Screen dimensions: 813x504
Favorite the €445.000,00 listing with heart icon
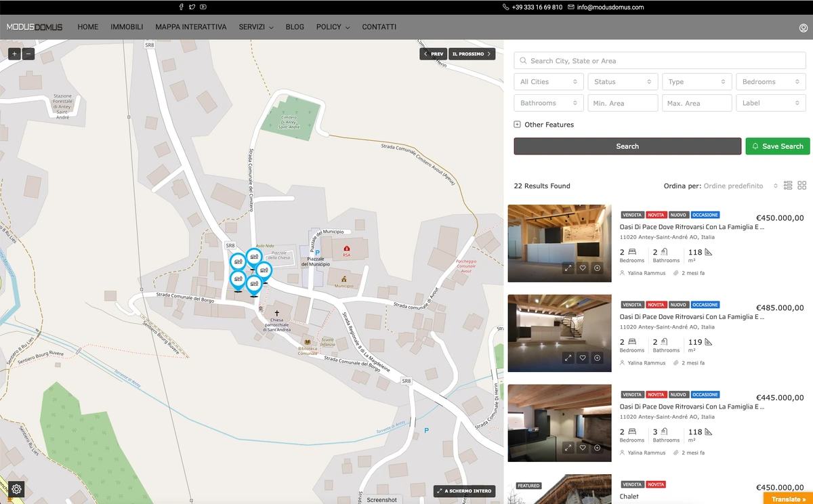coord(583,447)
